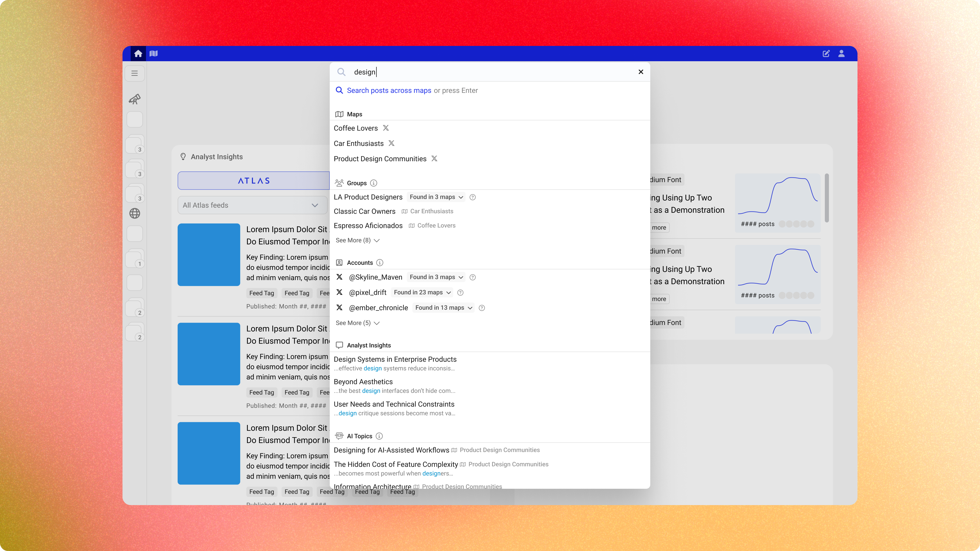Open the maps icon in top bar
This screenshot has width=980, height=551.
pos(154,54)
